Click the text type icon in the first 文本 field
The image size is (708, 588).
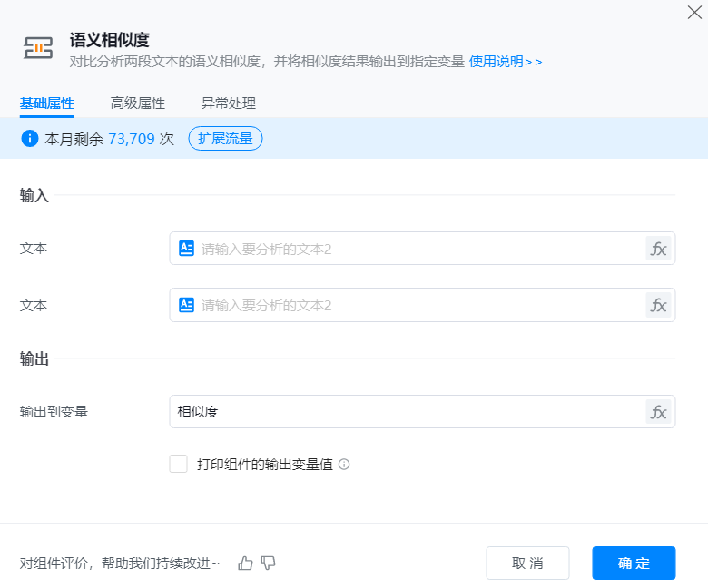[x=186, y=249]
